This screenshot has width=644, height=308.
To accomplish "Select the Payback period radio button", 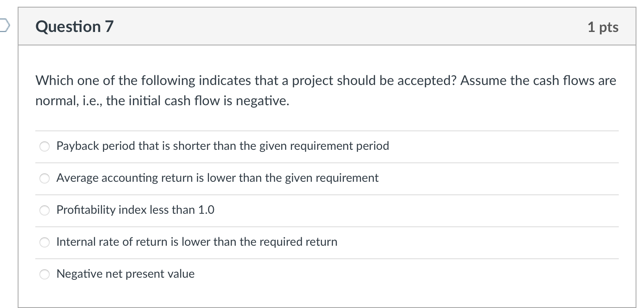I will (45, 146).
